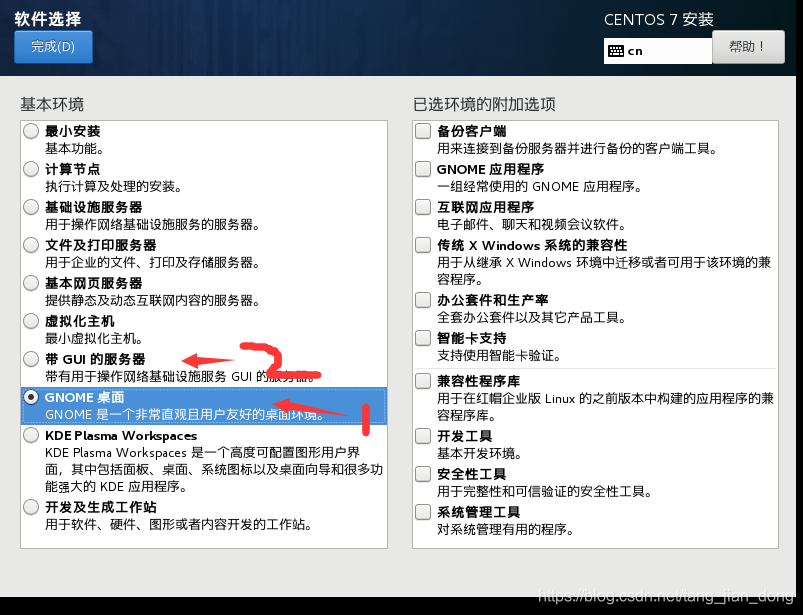Click 对系统管理有用的程序。 description
The height and width of the screenshot is (615, 803).
[x=505, y=529]
